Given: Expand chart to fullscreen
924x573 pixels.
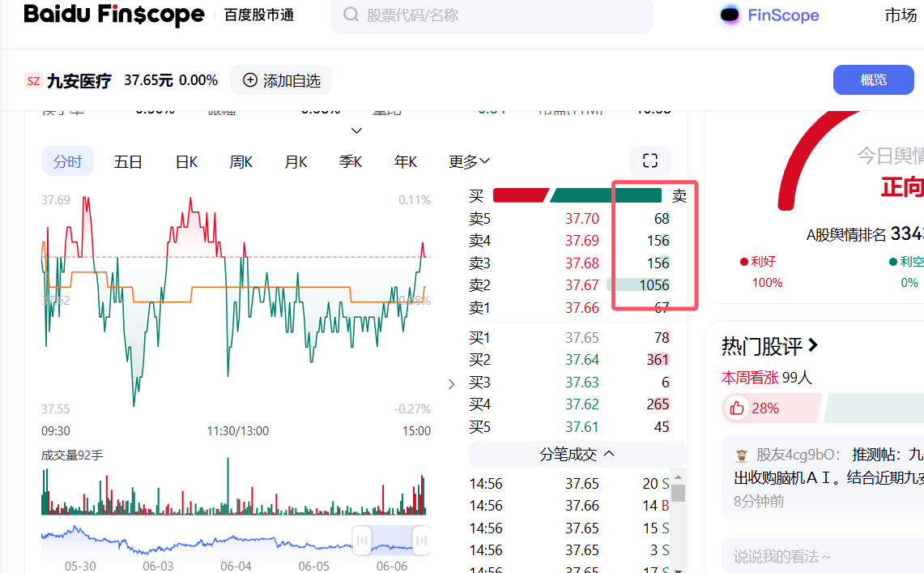Looking at the screenshot, I should pos(650,160).
